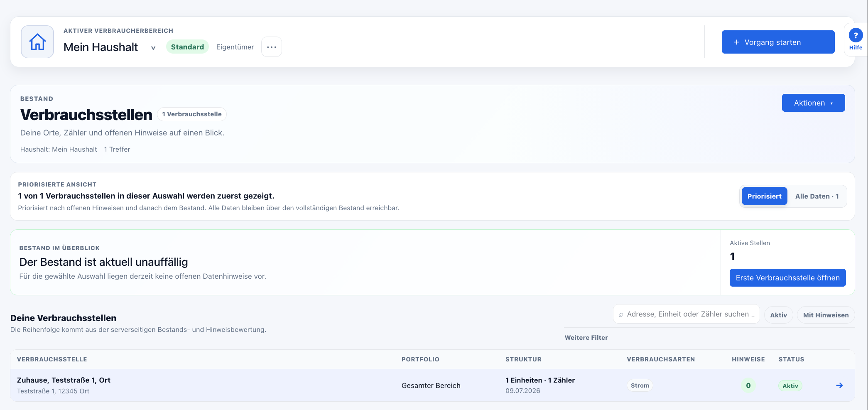Click the STRUKTUR column header
Image resolution: width=868 pixels, height=410 pixels.
pyautogui.click(x=523, y=359)
